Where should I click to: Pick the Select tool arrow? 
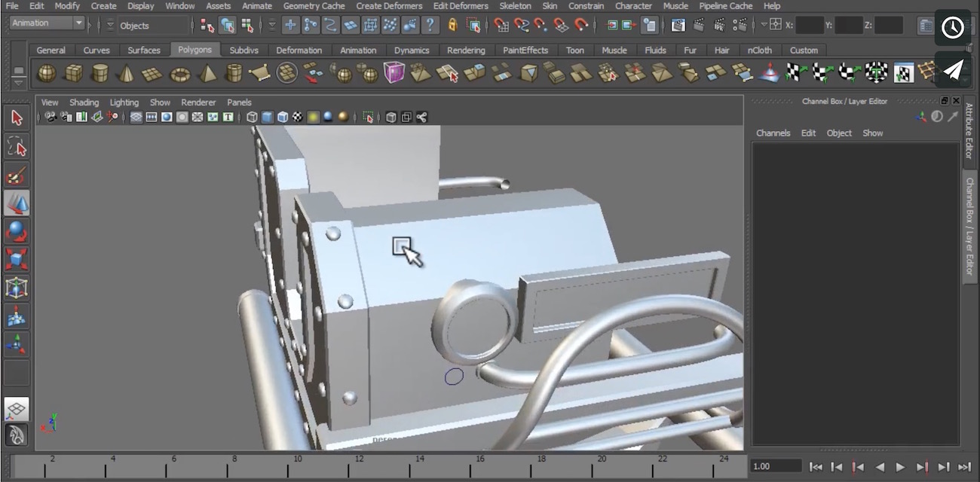pyautogui.click(x=17, y=117)
